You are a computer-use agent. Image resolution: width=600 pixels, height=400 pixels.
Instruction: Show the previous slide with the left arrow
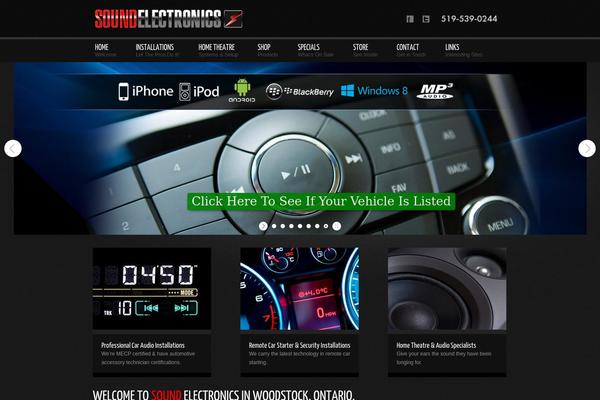[13, 149]
